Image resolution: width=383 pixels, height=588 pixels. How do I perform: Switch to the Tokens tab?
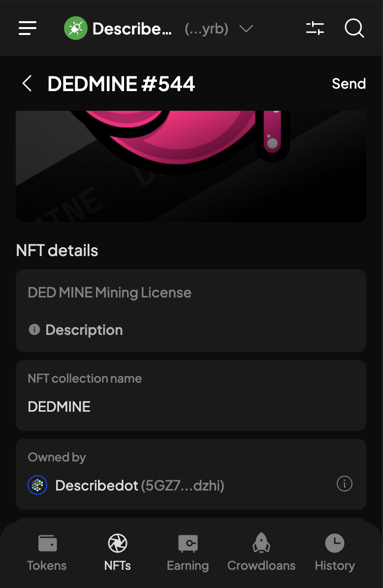[47, 553]
